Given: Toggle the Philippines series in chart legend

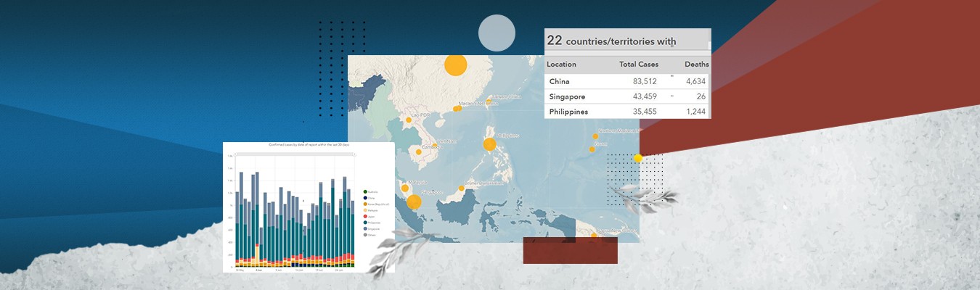Looking at the screenshot, I should [364, 223].
